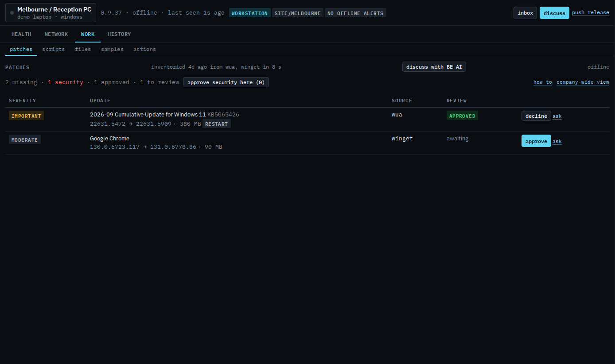
Task: Click the MODERATE severity badge
Action: click(x=25, y=140)
